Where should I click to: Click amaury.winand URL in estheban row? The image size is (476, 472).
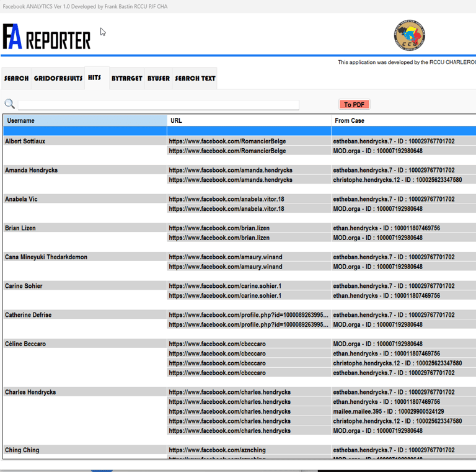pos(249,257)
